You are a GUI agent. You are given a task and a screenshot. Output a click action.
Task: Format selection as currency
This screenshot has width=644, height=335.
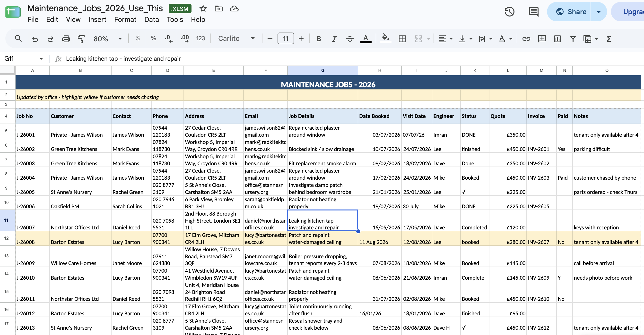[138, 38]
